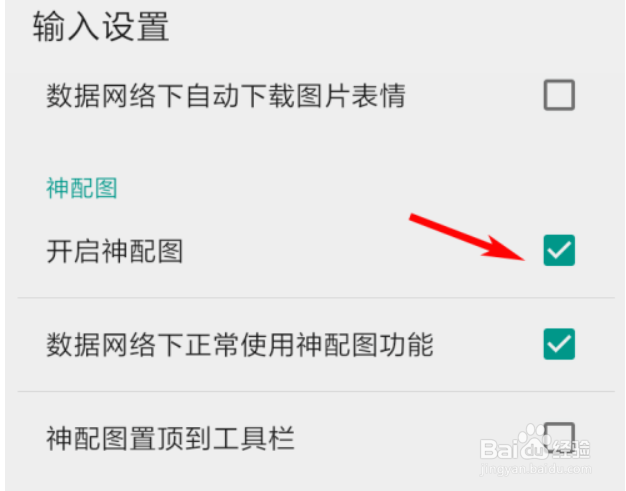Screen dimensions: 626x491
Task: Click the divider line under 开启神配图
Action: pyautogui.click(x=316, y=297)
